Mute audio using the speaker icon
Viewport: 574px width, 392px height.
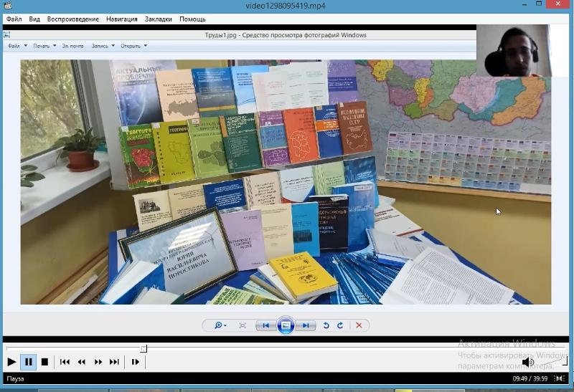528,362
